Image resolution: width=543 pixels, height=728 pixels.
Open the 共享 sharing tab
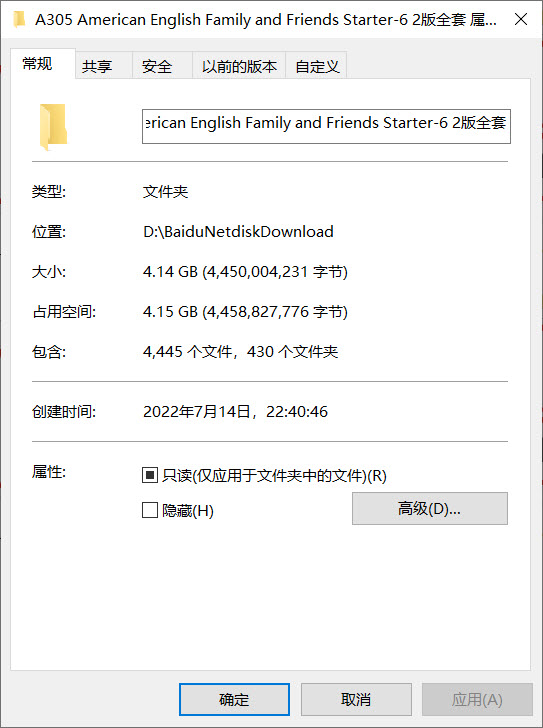click(x=97, y=66)
